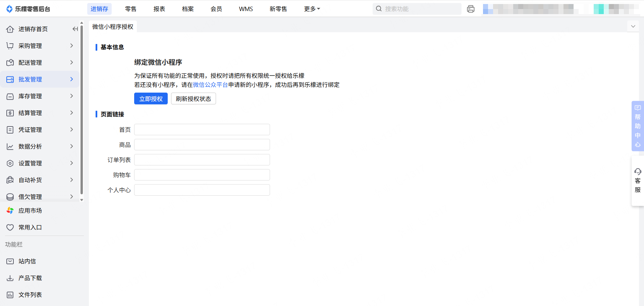Click the 站内信 mail icon
This screenshot has width=644, height=306.
(10, 261)
